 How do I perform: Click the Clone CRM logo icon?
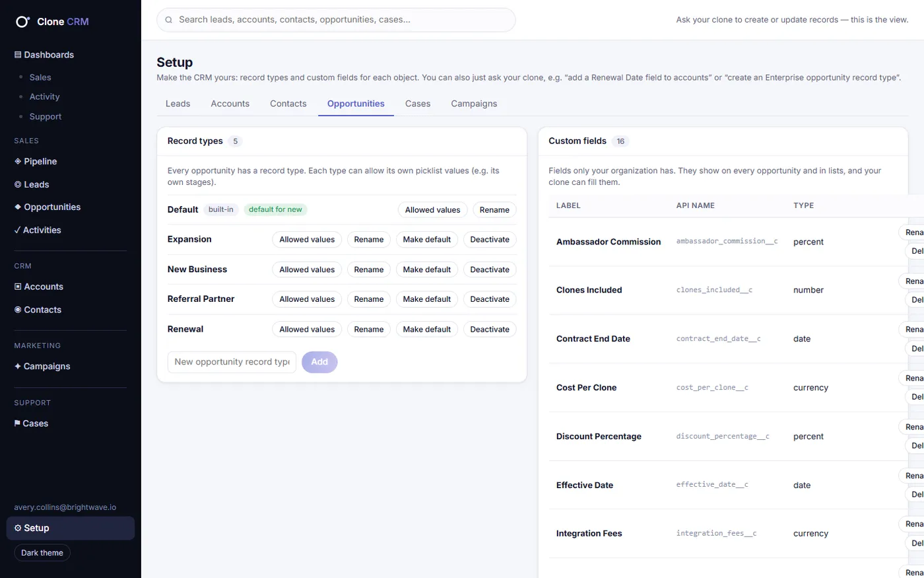click(22, 22)
